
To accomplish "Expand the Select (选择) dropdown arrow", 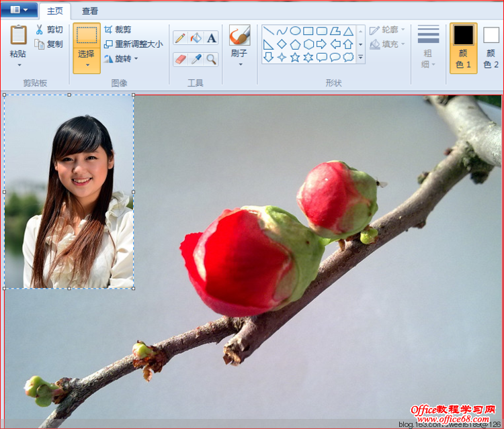I will click(87, 65).
